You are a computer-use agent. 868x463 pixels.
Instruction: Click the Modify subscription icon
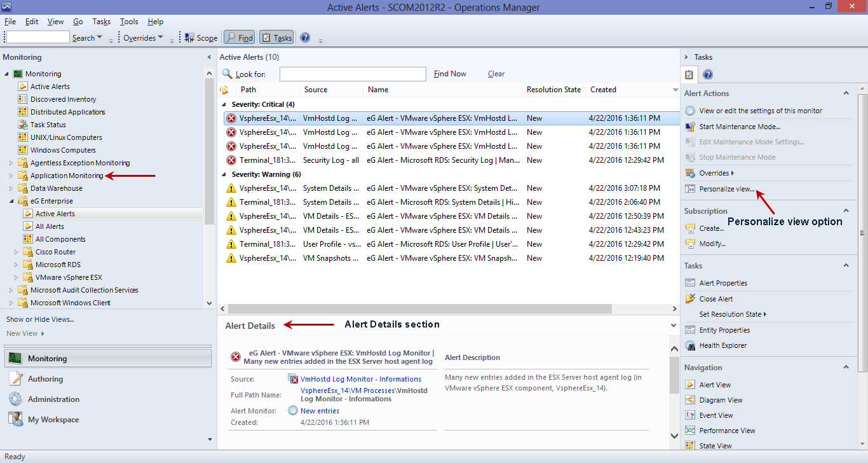click(x=690, y=244)
